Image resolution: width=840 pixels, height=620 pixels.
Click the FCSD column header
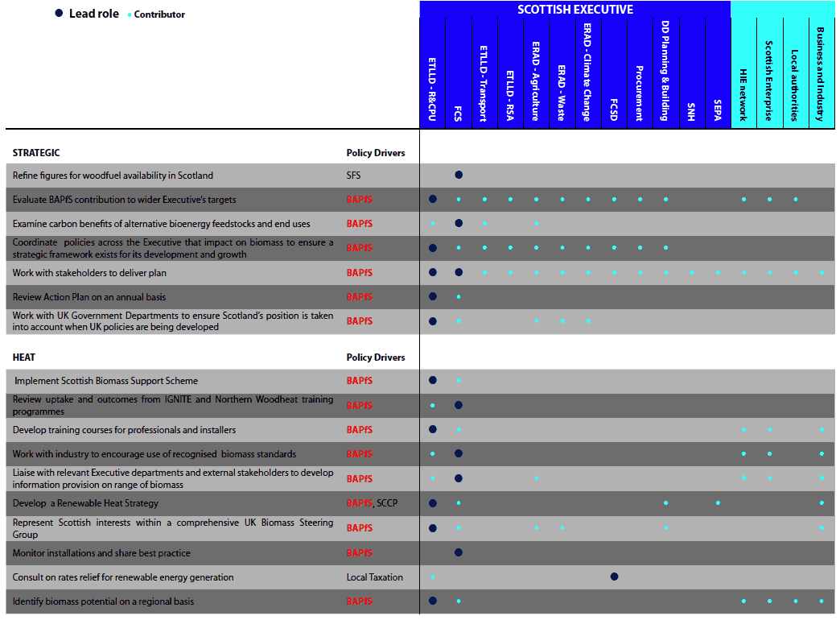click(x=614, y=110)
